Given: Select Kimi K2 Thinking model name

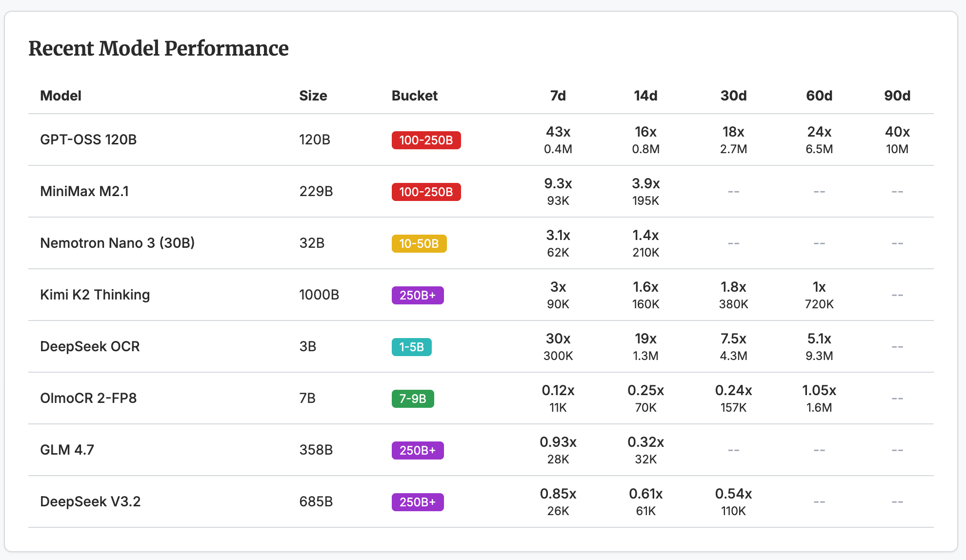Looking at the screenshot, I should (95, 295).
